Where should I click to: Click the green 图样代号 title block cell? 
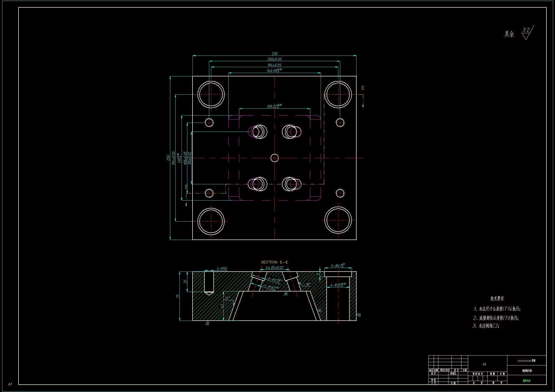pos(527,381)
